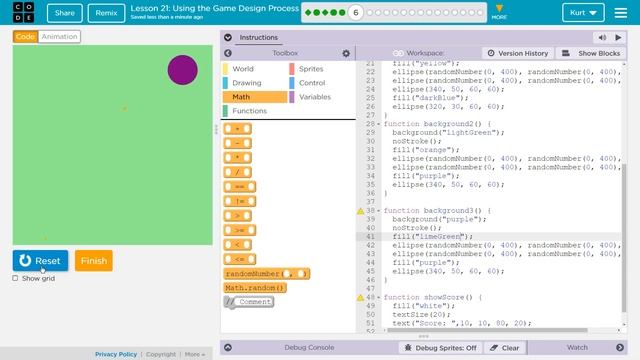640x360 pixels.
Task: Click the Finish button
Action: [93, 260]
